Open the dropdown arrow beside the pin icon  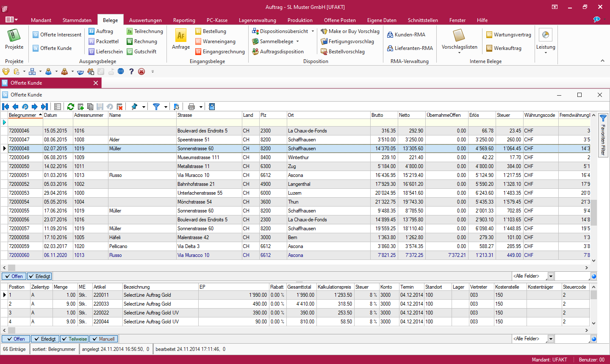point(144,107)
